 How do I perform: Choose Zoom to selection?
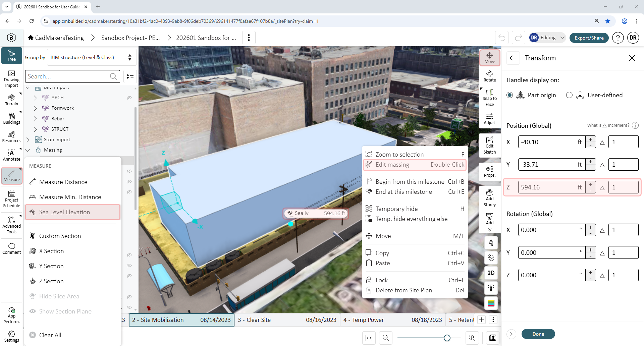coord(415,154)
